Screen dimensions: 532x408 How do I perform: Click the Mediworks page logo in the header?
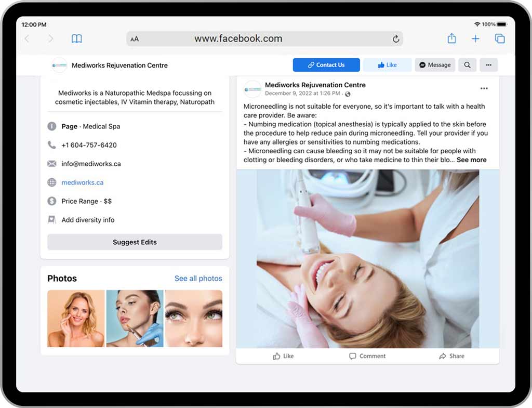tap(59, 65)
